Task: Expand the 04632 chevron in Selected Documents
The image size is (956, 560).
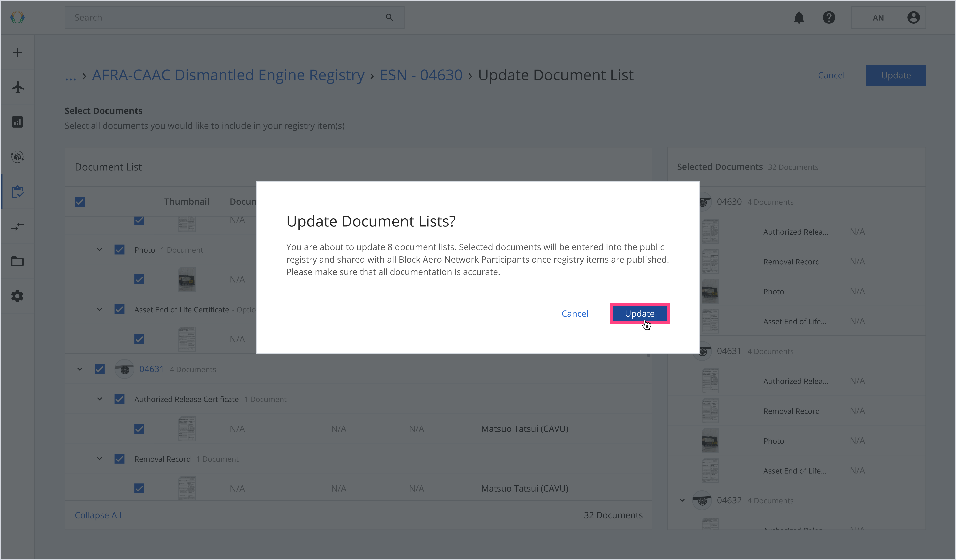Action: 682,500
